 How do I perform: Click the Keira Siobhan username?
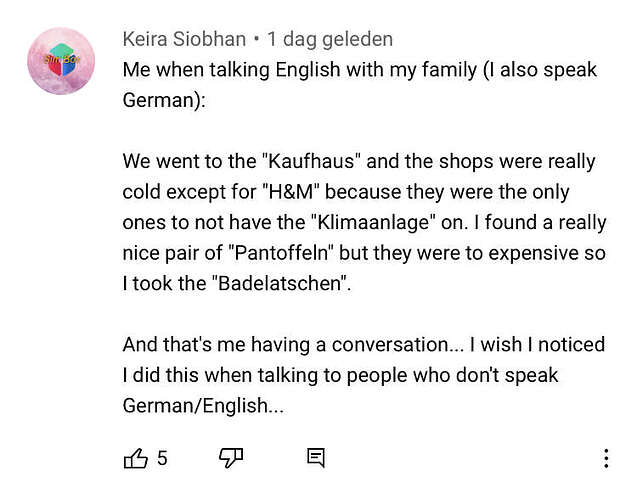tap(184, 40)
